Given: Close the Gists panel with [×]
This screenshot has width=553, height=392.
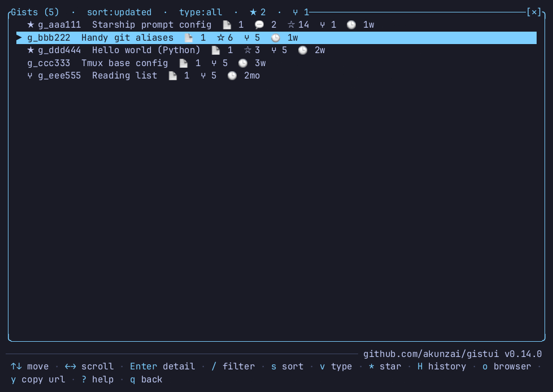Looking at the screenshot, I should click(x=534, y=12).
